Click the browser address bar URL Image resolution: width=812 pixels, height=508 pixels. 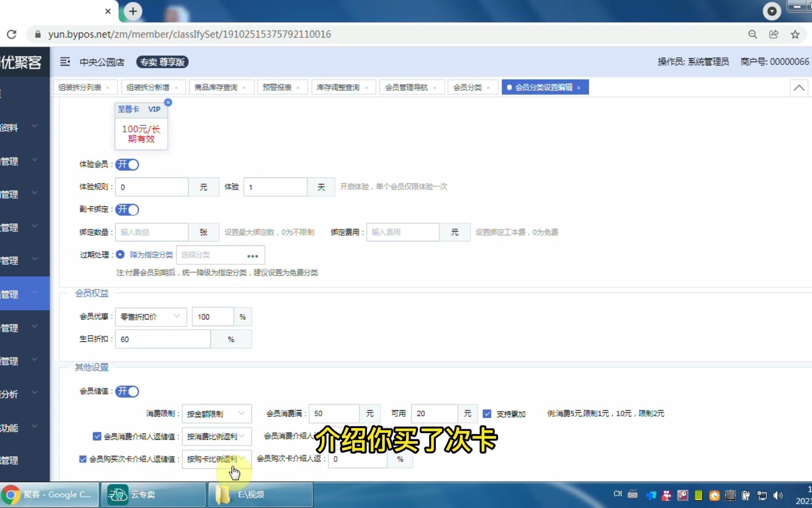[189, 34]
